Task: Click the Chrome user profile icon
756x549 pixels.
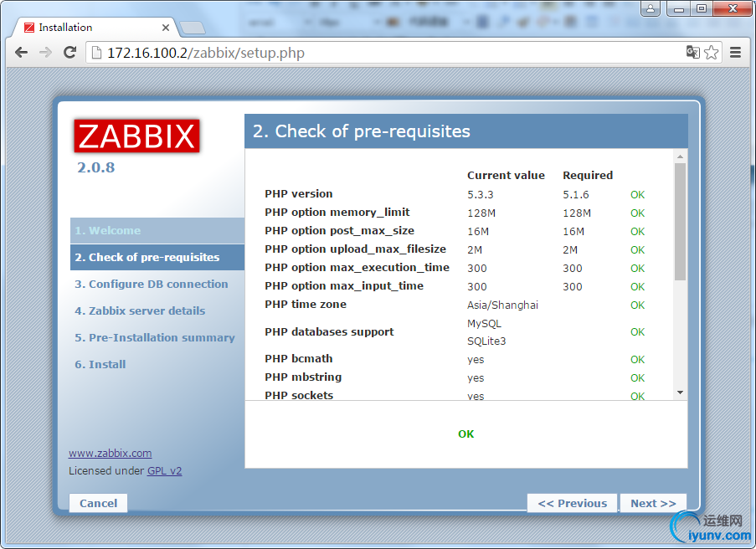Action: point(651,8)
